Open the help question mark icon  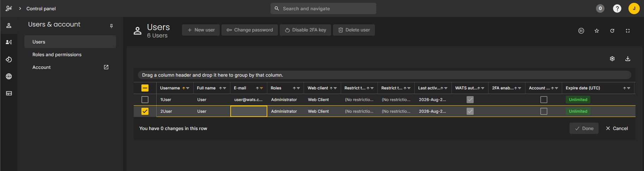click(x=617, y=8)
